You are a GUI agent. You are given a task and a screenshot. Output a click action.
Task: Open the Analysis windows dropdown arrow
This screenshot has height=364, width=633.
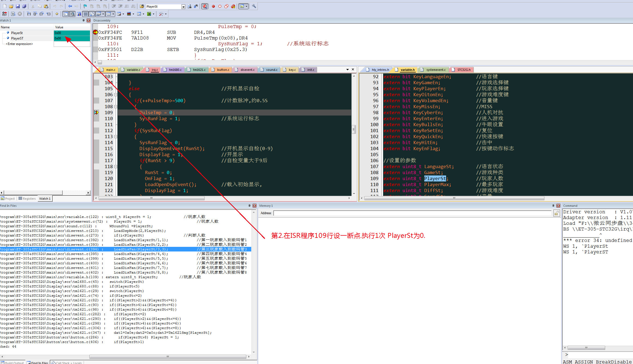[x=133, y=14]
